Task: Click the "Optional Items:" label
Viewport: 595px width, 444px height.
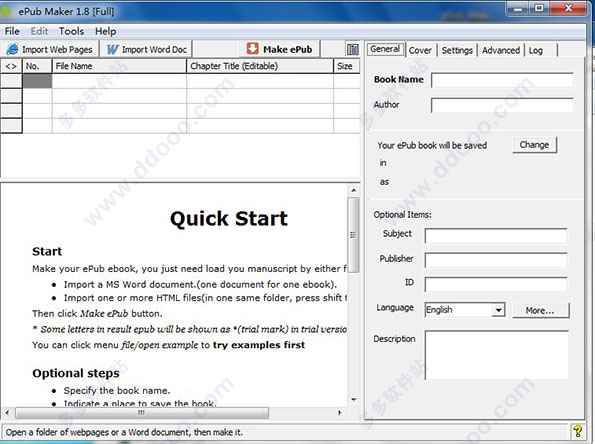Action: pyautogui.click(x=402, y=214)
